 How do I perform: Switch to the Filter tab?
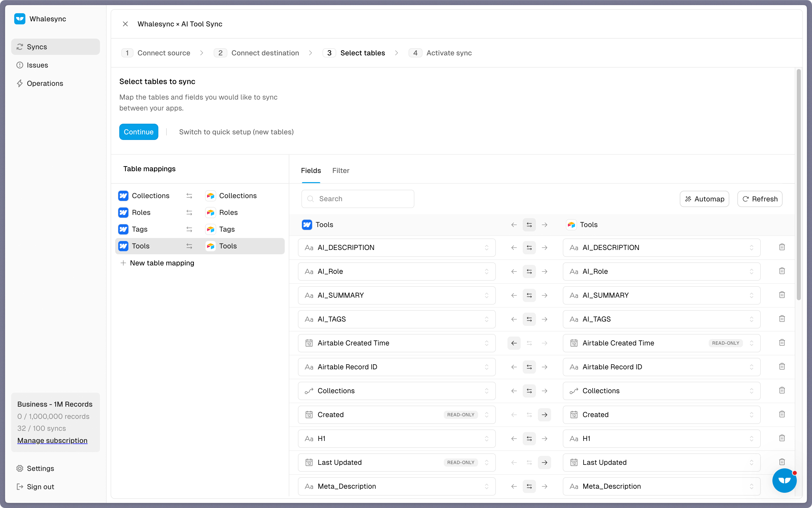coord(341,171)
